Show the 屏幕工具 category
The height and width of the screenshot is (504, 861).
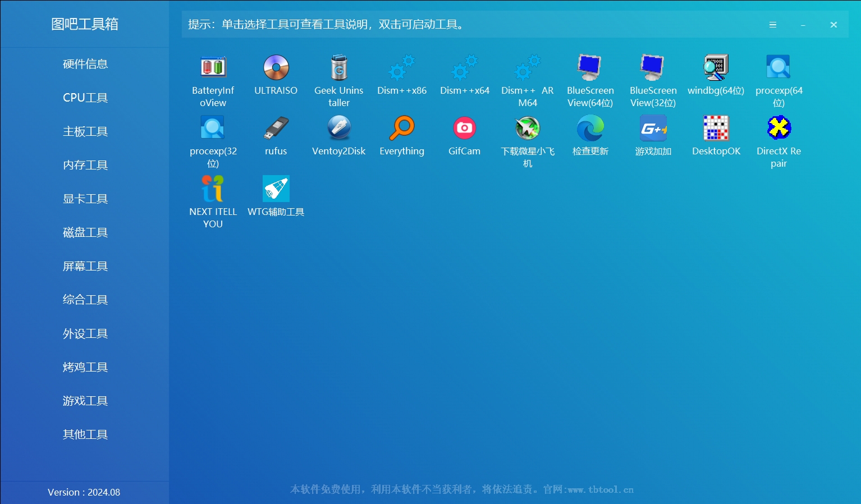[85, 266]
